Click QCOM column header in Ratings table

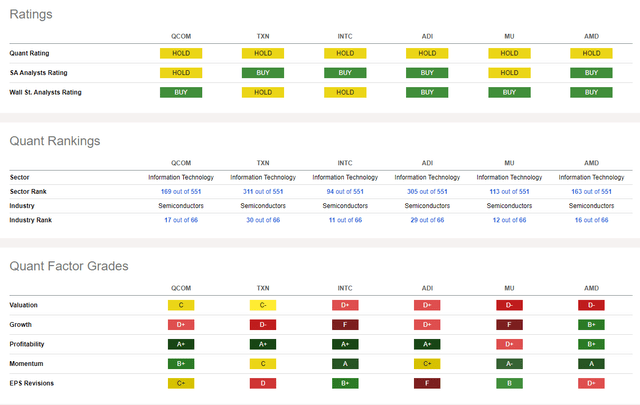click(x=181, y=36)
